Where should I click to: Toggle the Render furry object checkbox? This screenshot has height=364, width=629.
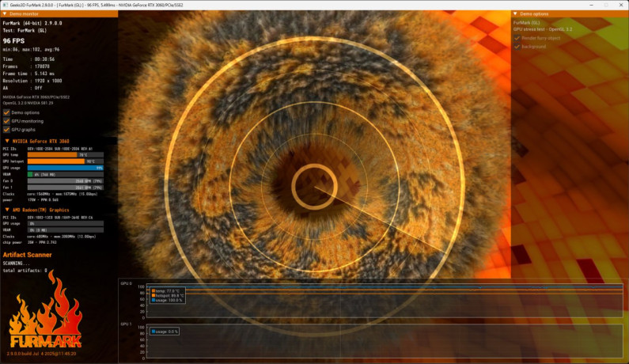[517, 37]
